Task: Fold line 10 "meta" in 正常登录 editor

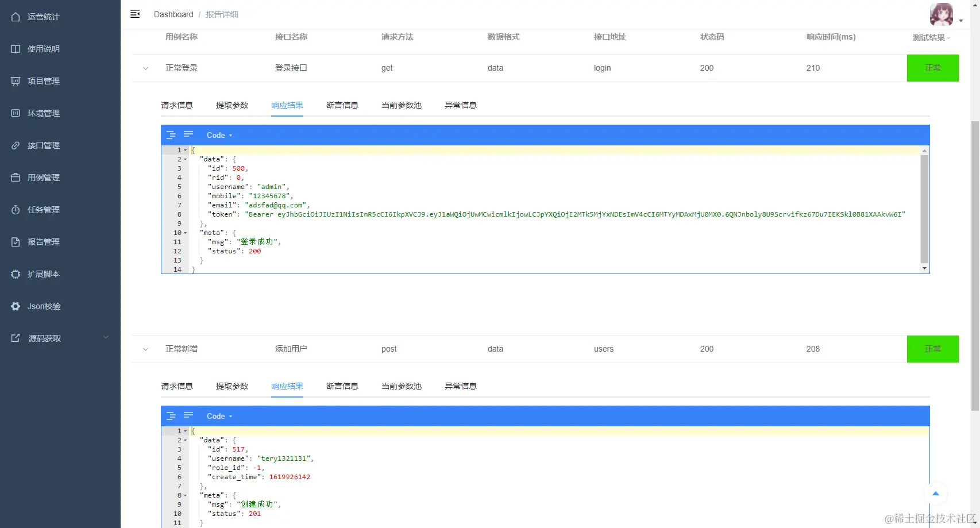Action: coord(185,233)
